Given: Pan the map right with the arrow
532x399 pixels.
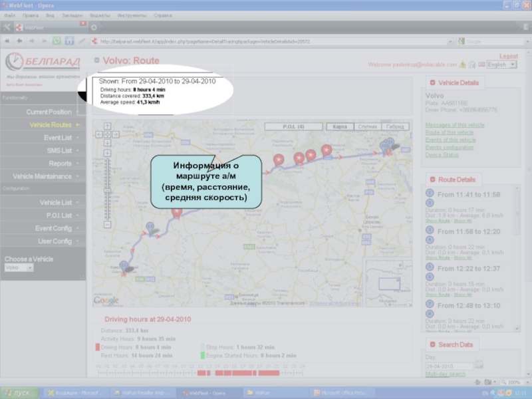Looking at the screenshot, I should point(116,135).
